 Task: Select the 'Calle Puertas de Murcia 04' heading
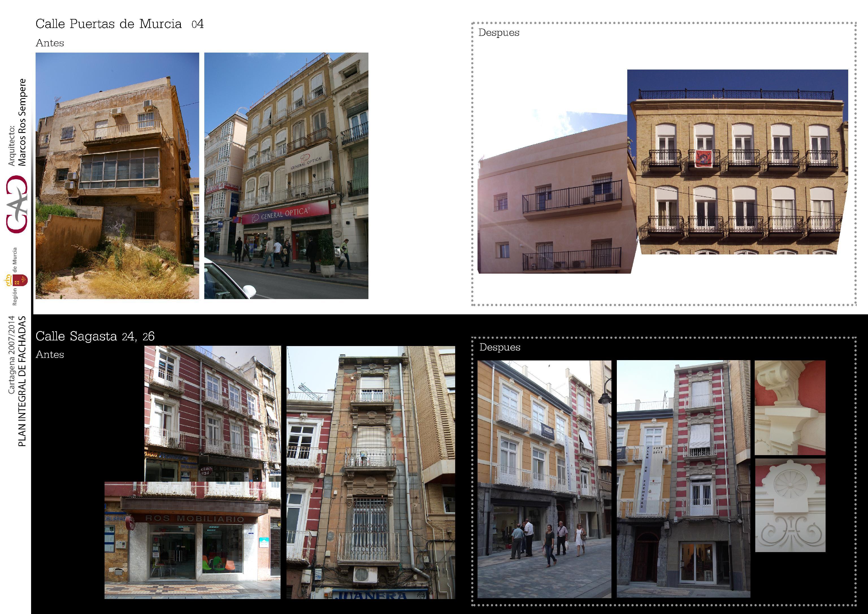click(120, 24)
